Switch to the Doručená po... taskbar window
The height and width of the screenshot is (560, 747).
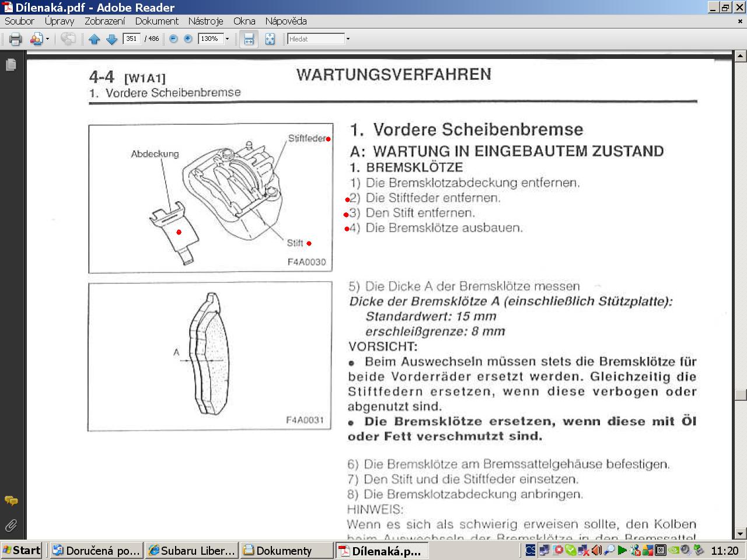tap(96, 550)
